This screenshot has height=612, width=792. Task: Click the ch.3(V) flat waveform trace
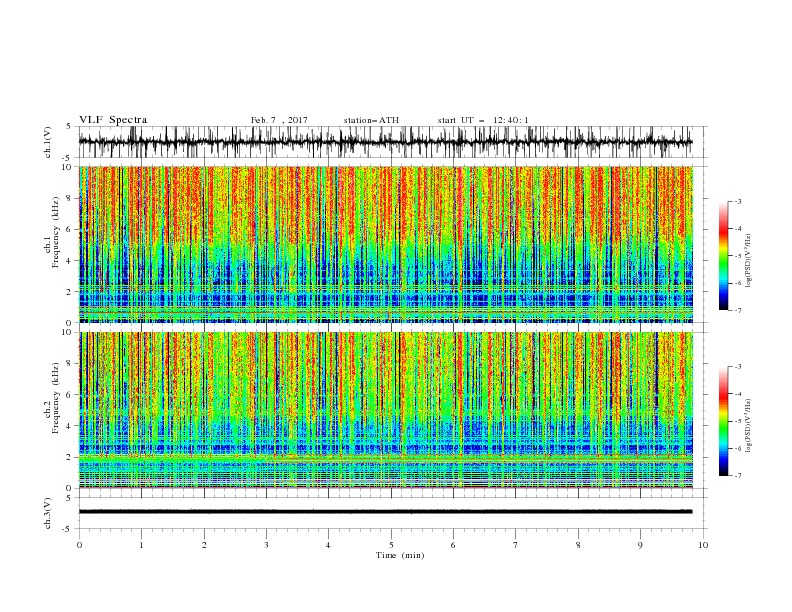pyautogui.click(x=385, y=512)
